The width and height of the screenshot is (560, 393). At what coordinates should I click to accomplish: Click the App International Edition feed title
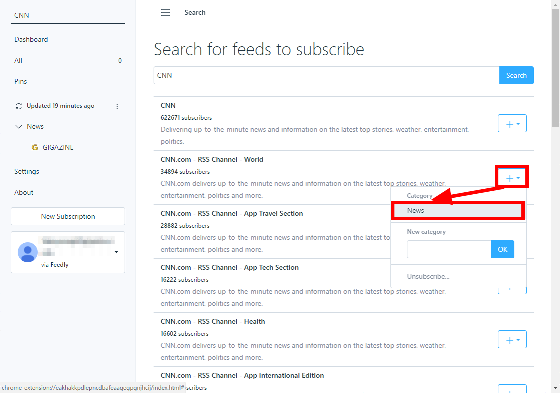[x=242, y=375]
